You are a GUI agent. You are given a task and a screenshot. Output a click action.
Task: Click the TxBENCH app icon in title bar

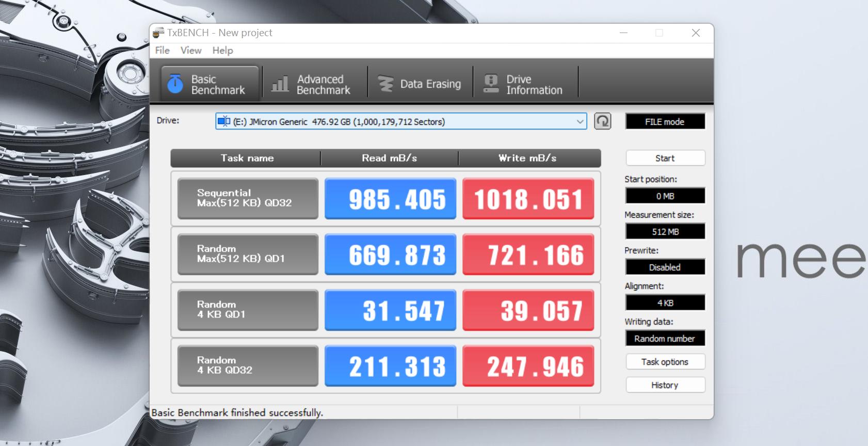click(x=159, y=33)
